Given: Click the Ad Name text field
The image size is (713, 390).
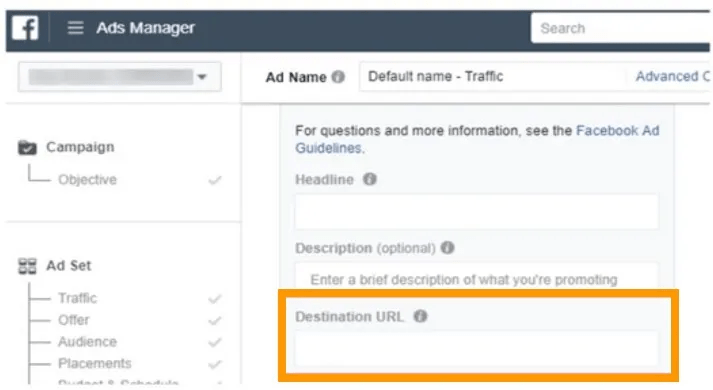Looking at the screenshot, I should (x=491, y=76).
